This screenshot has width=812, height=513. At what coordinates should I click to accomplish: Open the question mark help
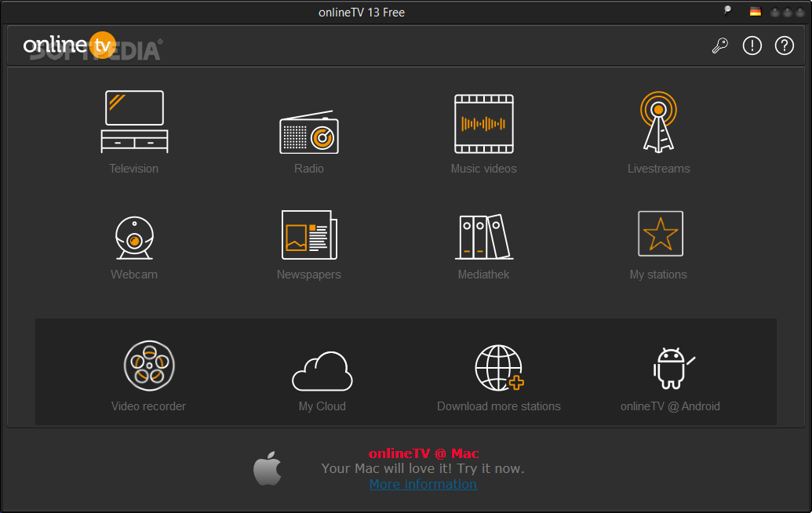click(x=784, y=45)
